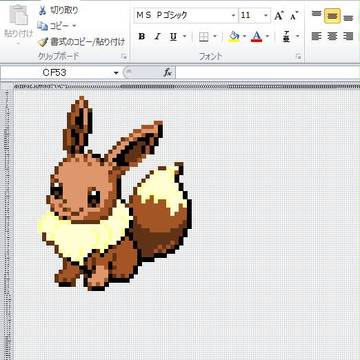Decrease font size with the small A
360x360 pixels.
294,16
